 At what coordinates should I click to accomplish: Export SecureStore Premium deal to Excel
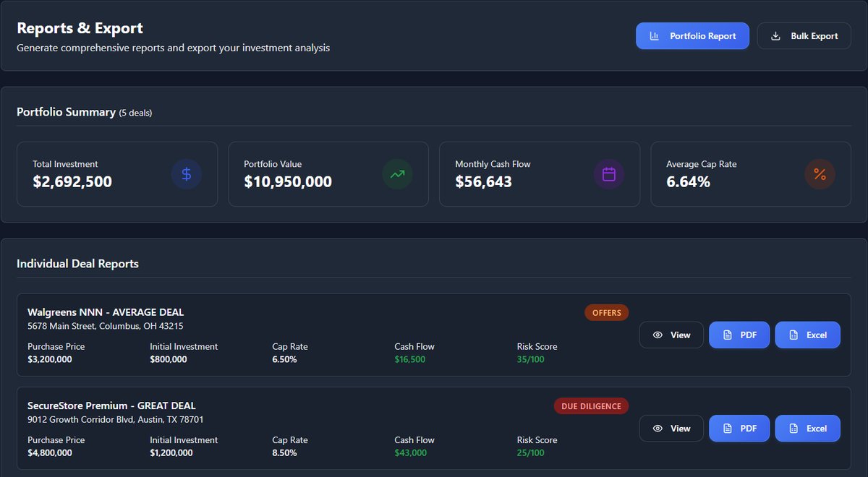pos(807,428)
